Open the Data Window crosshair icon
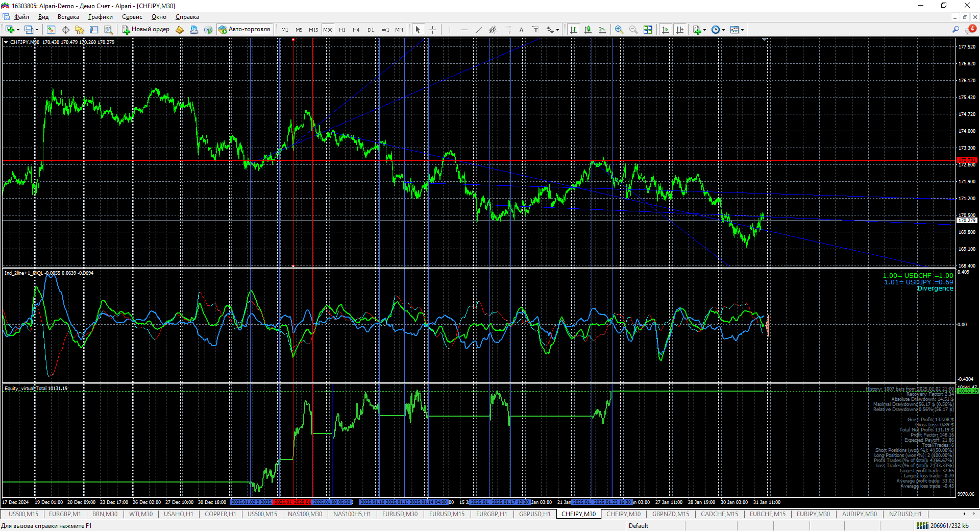This screenshot has width=980, height=531. [x=65, y=30]
